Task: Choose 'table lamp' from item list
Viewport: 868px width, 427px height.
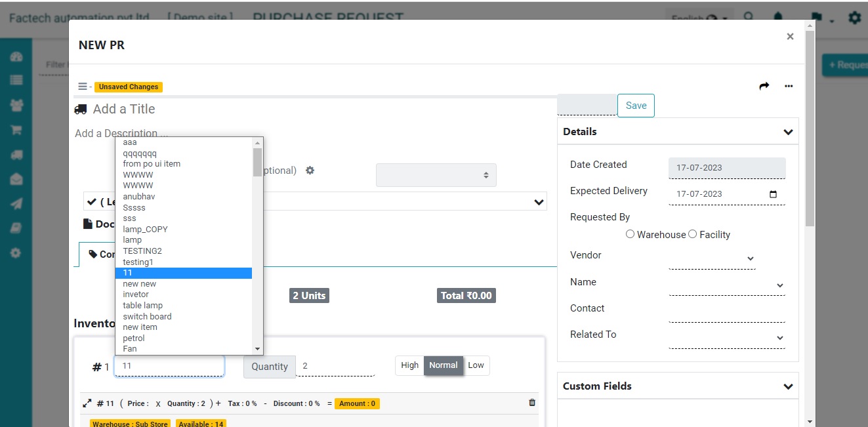Action: tap(184, 306)
